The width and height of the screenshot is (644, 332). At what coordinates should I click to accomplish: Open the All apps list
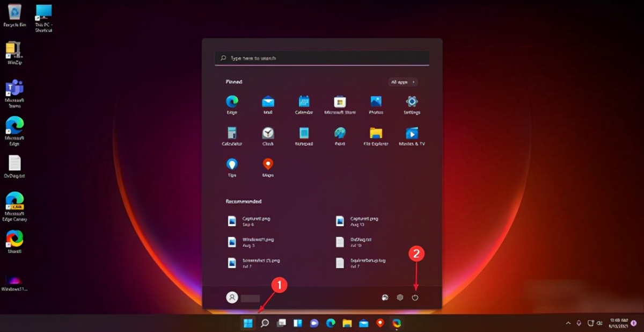click(401, 82)
